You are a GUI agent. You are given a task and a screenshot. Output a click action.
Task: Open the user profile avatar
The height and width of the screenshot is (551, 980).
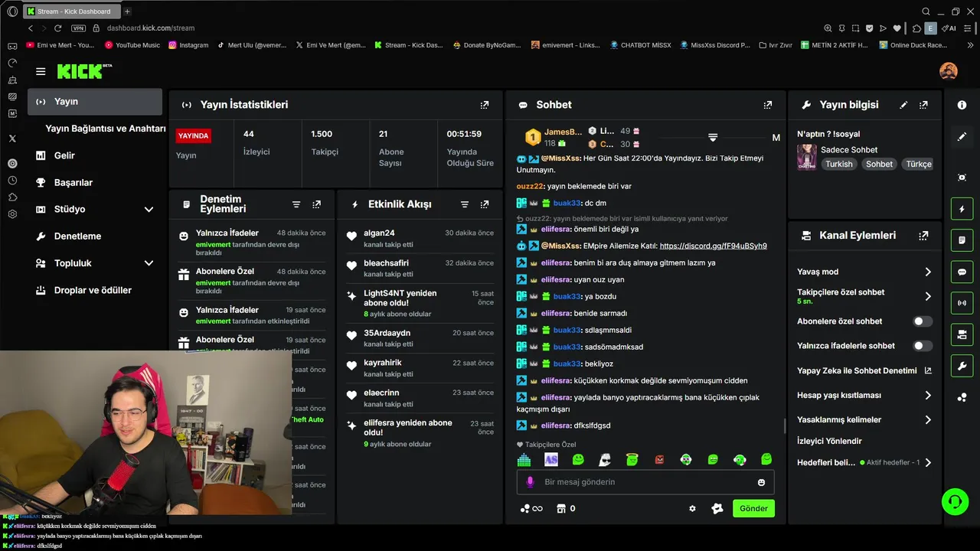pyautogui.click(x=948, y=71)
